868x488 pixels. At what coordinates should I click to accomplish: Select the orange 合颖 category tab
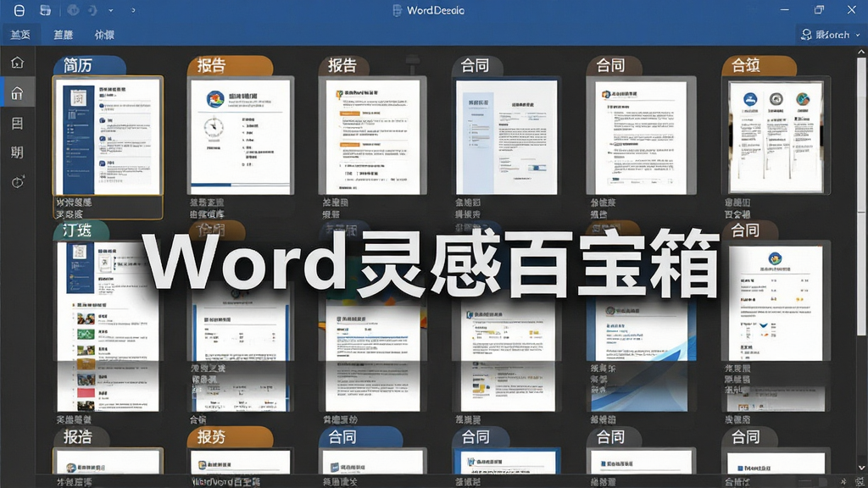(x=759, y=65)
